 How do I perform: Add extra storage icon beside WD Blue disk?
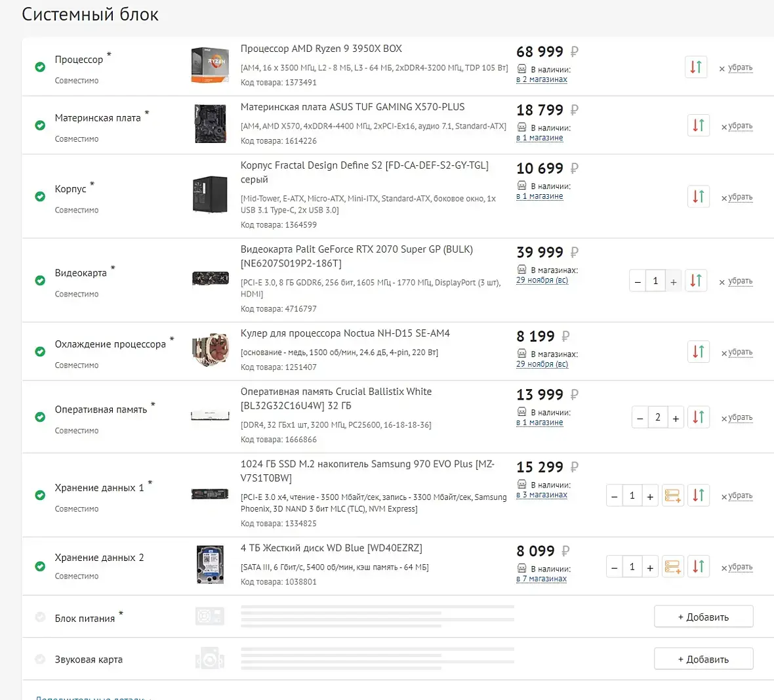pyautogui.click(x=672, y=566)
